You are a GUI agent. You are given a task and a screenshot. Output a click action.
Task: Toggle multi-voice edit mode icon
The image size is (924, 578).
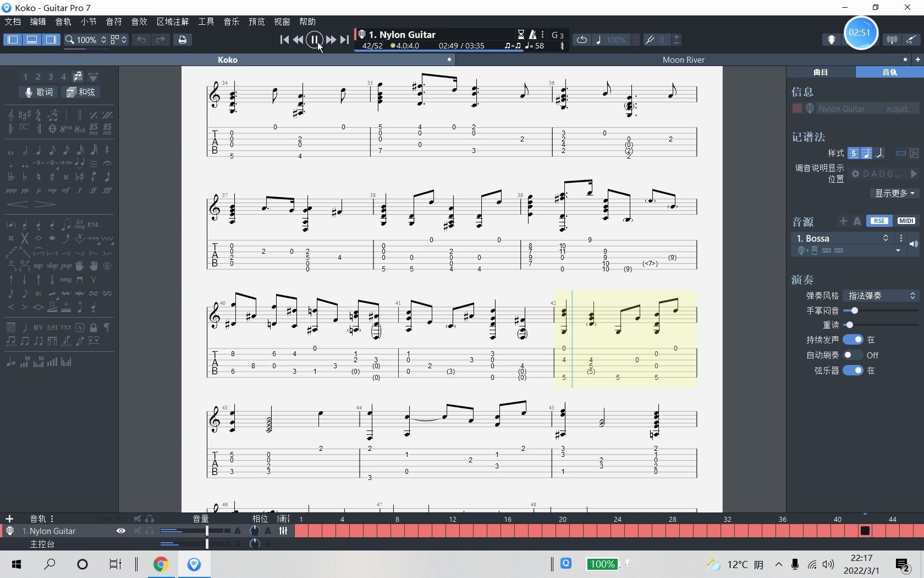tap(78, 77)
